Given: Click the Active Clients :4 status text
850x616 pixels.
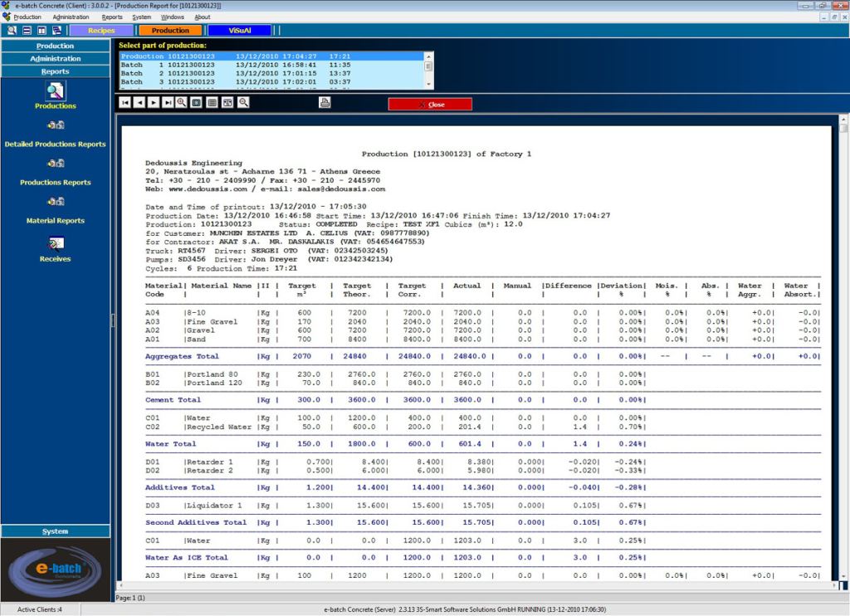Looking at the screenshot, I should pyautogui.click(x=40, y=609).
